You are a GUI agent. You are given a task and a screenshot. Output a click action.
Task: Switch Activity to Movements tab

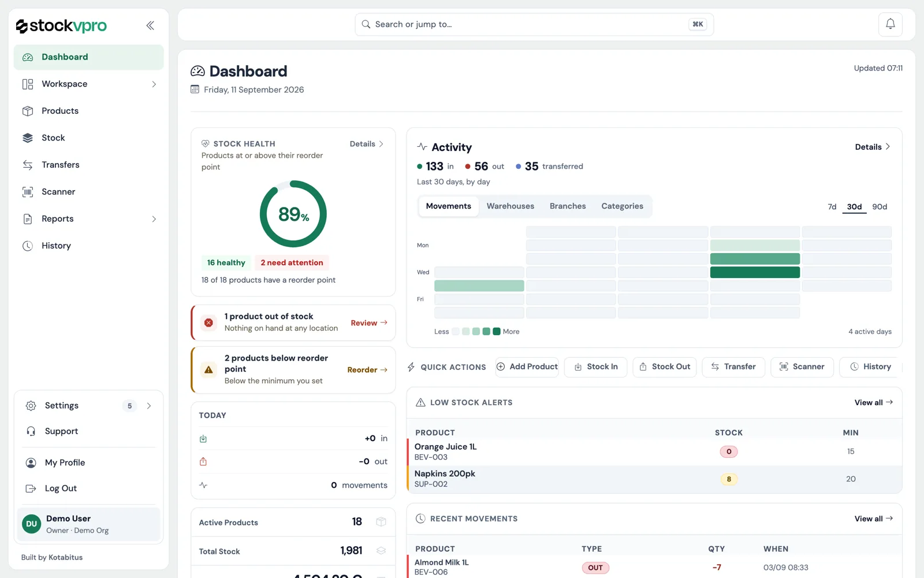(449, 206)
